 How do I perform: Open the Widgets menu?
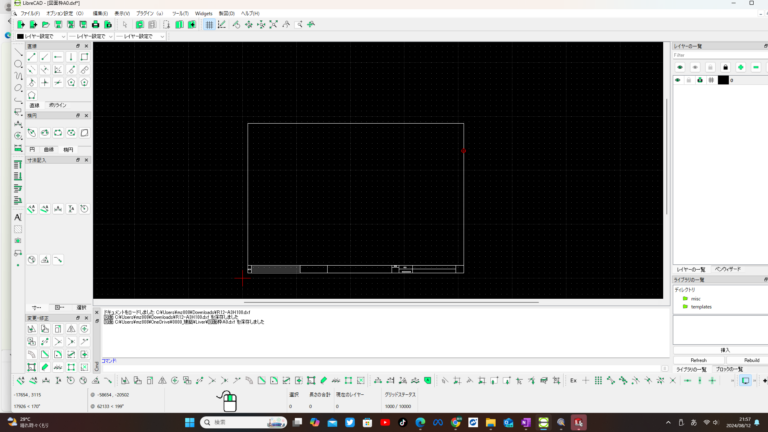tap(204, 13)
